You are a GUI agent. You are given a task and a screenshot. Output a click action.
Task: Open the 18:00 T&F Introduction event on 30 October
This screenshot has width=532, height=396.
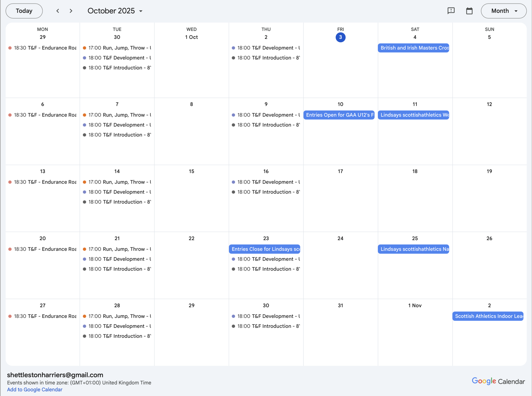coord(266,326)
